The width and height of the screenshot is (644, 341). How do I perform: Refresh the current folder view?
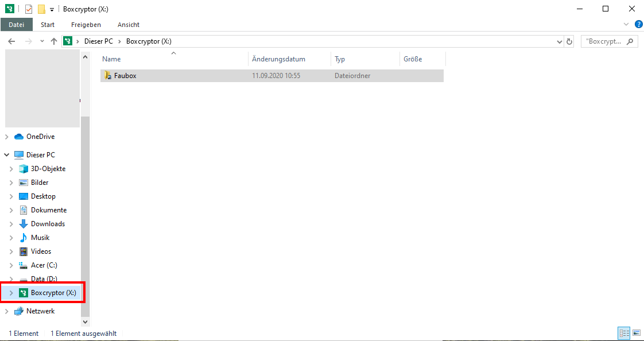tap(569, 41)
